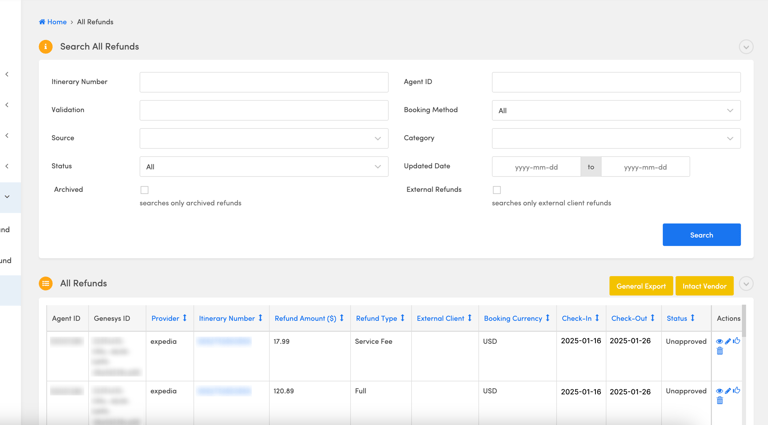Expand the Source dropdown

264,139
